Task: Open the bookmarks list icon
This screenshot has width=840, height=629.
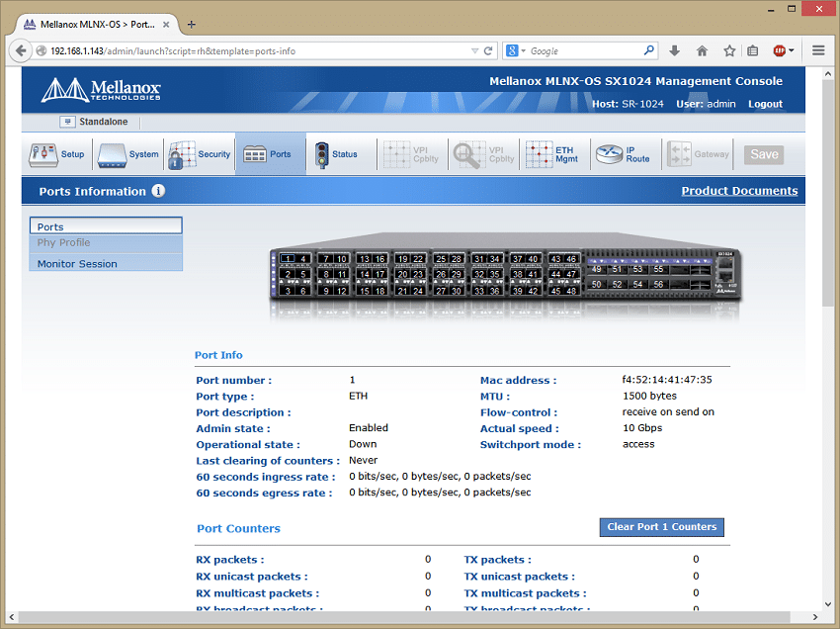Action: click(x=753, y=51)
